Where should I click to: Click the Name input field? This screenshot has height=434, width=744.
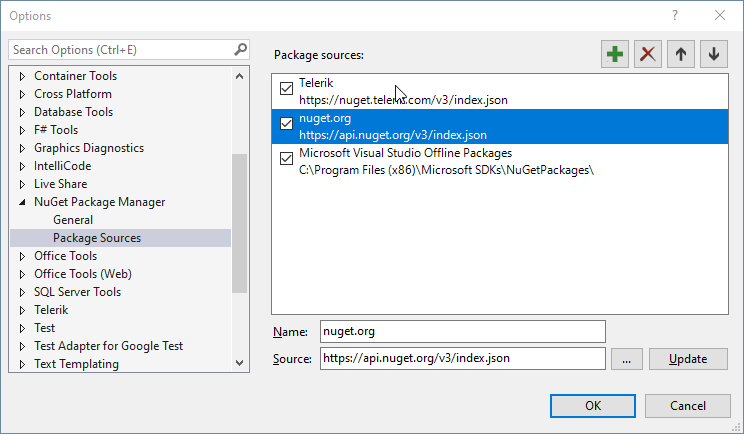click(x=463, y=332)
